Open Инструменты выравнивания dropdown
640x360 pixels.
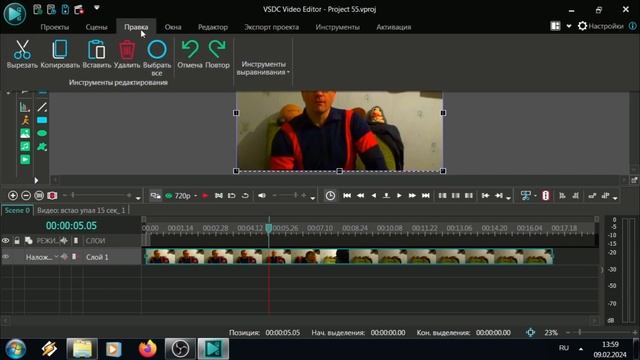(x=263, y=68)
